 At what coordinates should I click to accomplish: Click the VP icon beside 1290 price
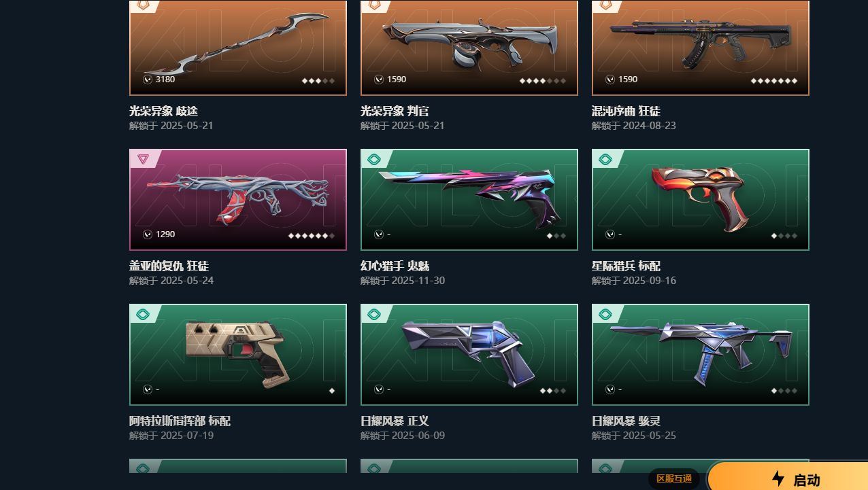(148, 234)
